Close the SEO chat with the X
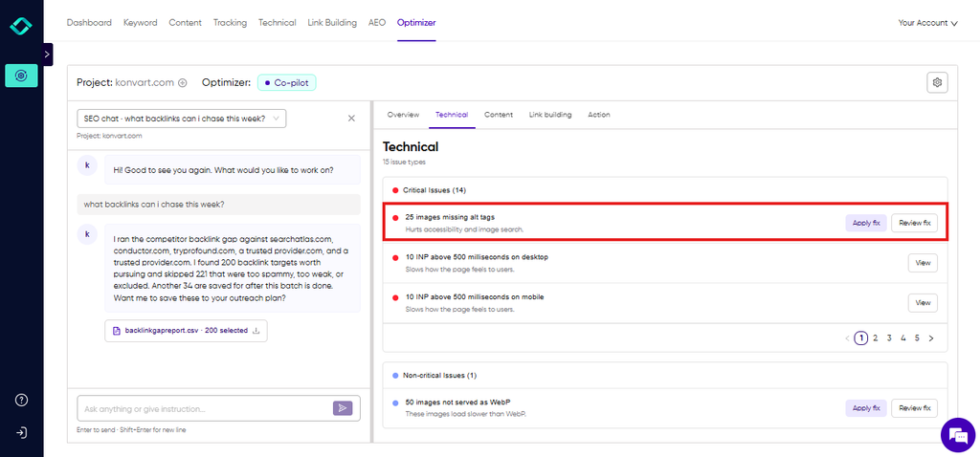Viewport: 980px width, 457px height. (351, 119)
